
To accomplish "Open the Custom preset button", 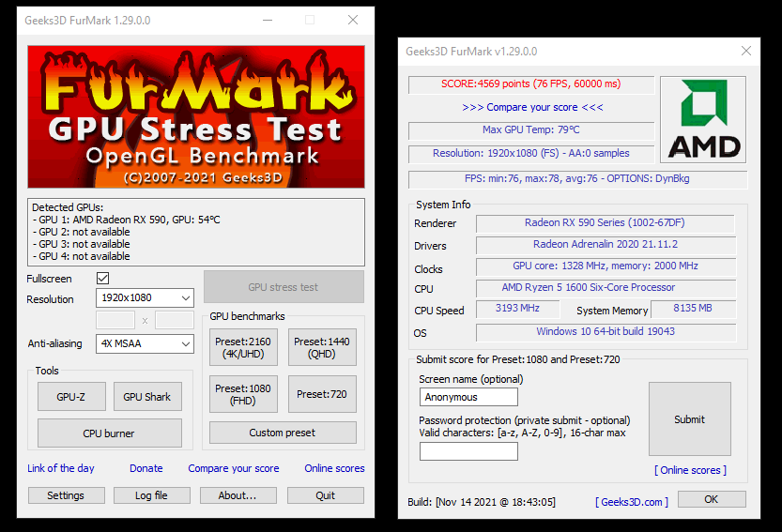I will [x=283, y=433].
